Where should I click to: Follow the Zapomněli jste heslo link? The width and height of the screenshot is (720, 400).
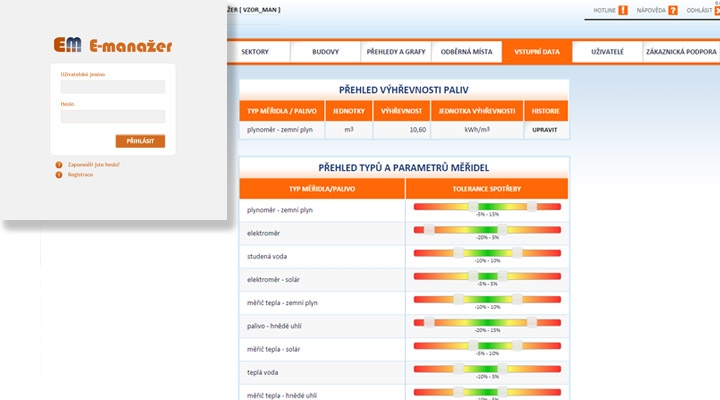click(x=94, y=164)
